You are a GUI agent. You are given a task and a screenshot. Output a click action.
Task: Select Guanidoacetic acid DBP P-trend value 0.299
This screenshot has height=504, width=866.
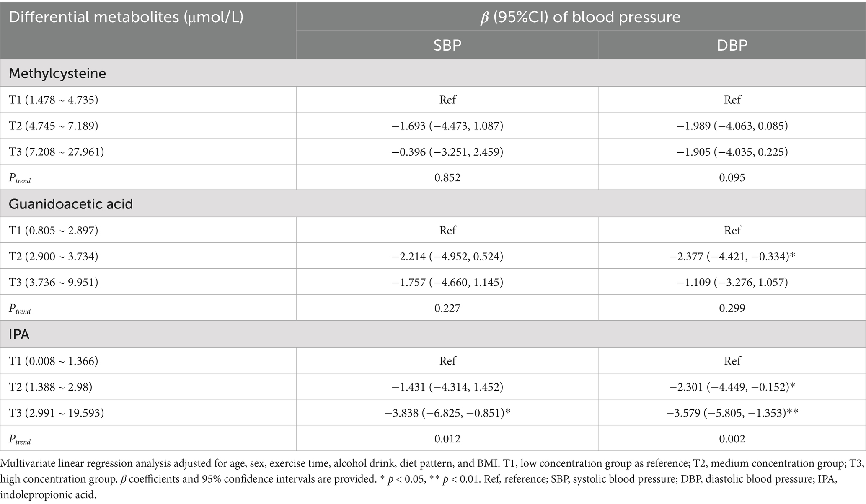(732, 308)
